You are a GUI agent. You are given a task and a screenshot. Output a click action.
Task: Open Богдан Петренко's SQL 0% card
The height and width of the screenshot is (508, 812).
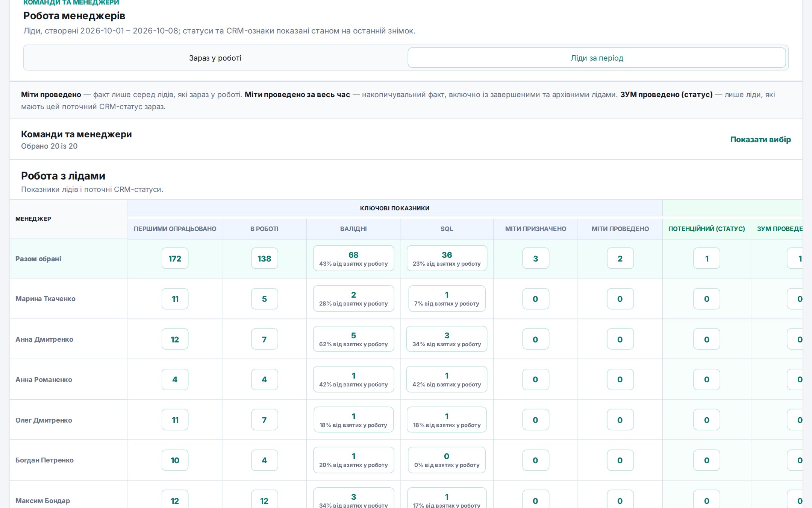(x=447, y=460)
